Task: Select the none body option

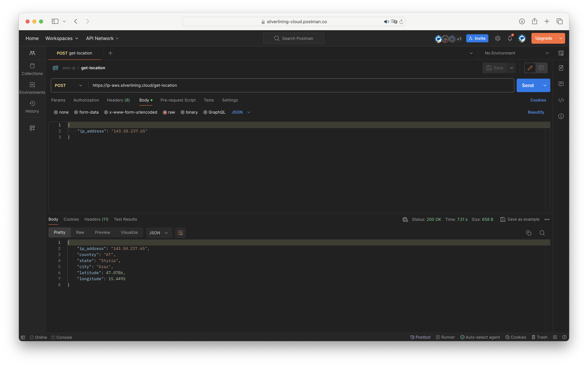Action: pos(56,112)
